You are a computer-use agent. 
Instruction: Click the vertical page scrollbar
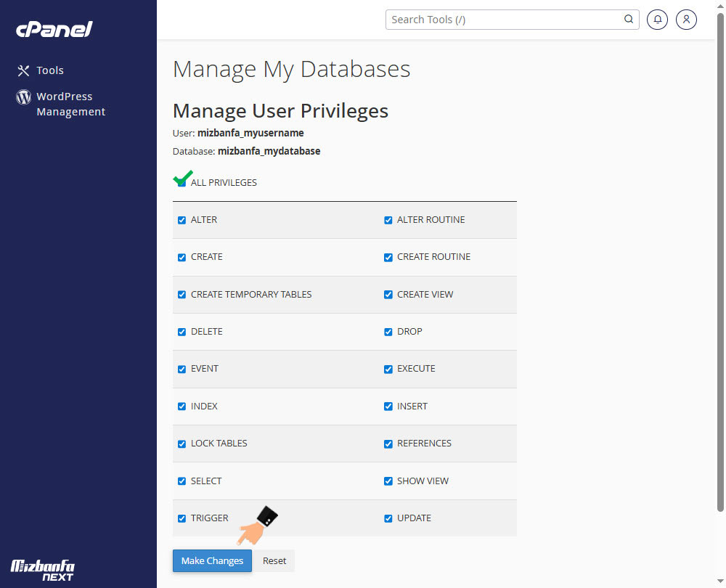click(x=719, y=261)
